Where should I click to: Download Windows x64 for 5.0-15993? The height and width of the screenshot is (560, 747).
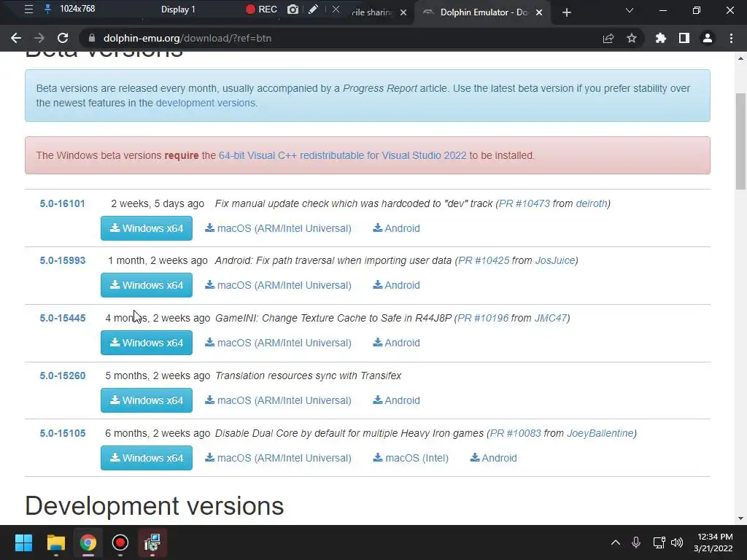point(146,285)
